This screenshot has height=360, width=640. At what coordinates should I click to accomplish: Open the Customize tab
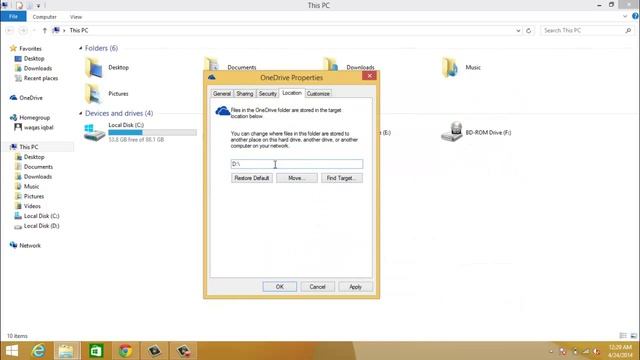[x=318, y=93]
